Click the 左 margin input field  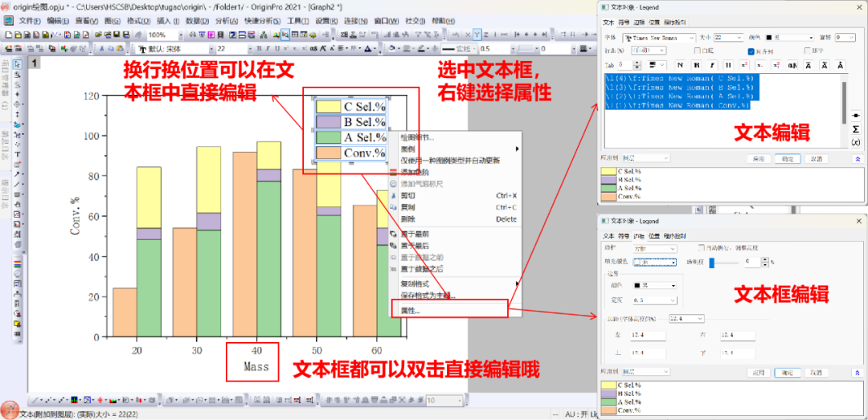pos(649,335)
